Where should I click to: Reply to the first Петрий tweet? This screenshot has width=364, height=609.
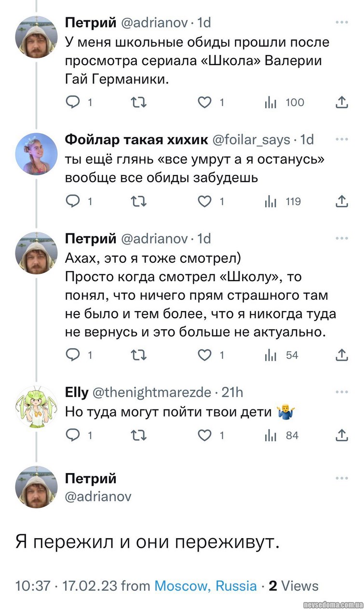pos(73,102)
